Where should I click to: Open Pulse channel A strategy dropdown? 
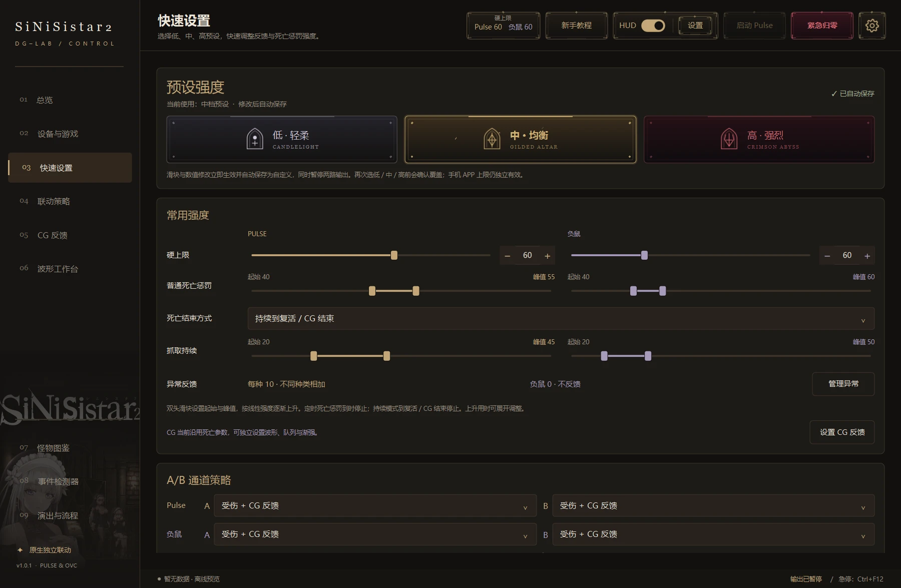(x=375, y=506)
